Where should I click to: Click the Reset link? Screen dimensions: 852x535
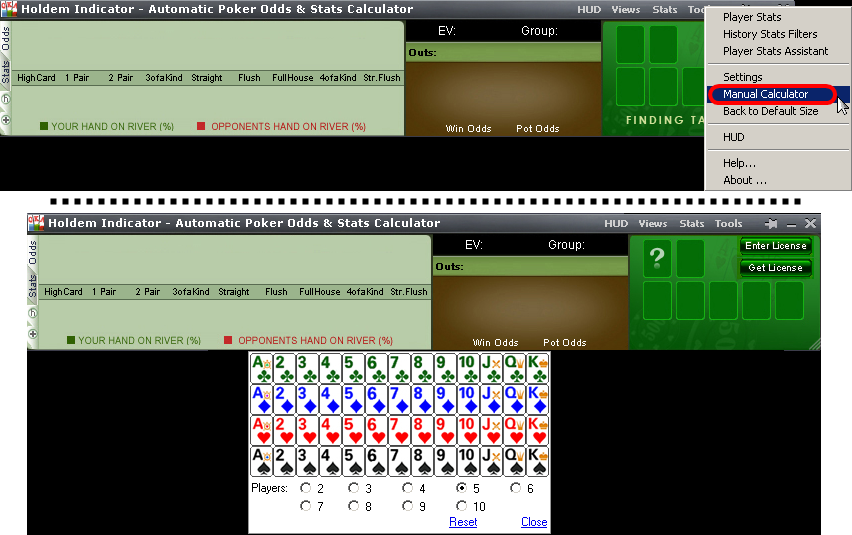(463, 522)
